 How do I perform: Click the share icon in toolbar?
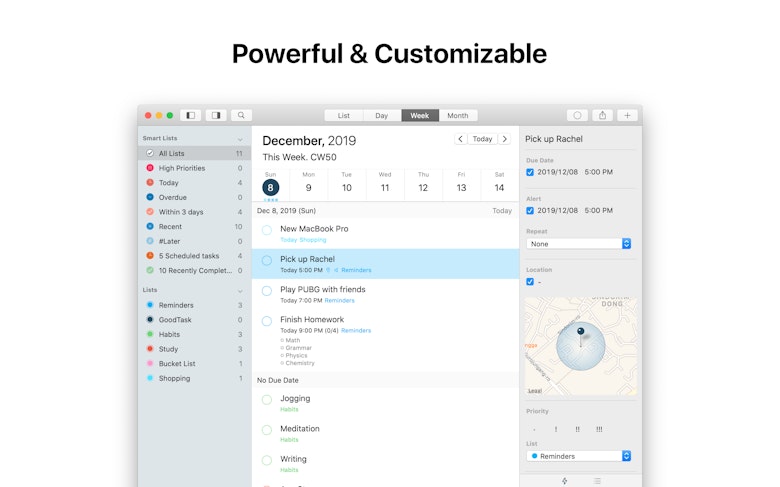[x=602, y=115]
